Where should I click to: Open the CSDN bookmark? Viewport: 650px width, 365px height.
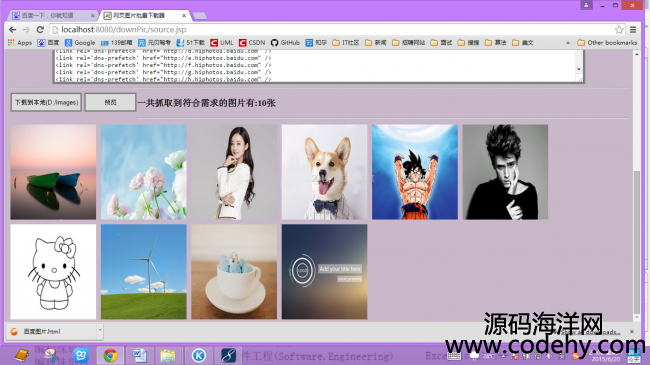click(x=252, y=42)
